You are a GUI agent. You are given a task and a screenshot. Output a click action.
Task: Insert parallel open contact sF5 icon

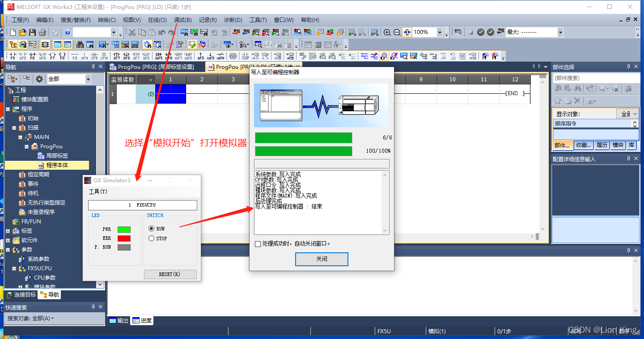[22, 56]
